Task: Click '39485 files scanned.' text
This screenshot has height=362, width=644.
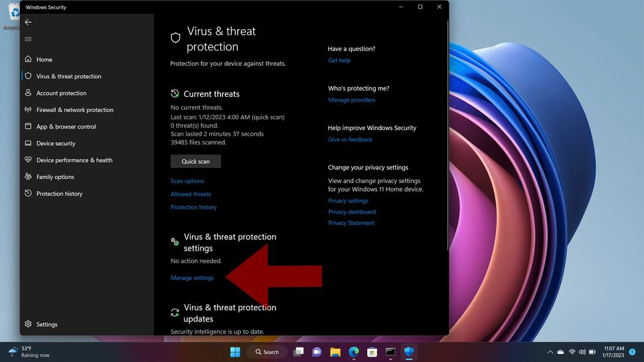Action: click(199, 143)
